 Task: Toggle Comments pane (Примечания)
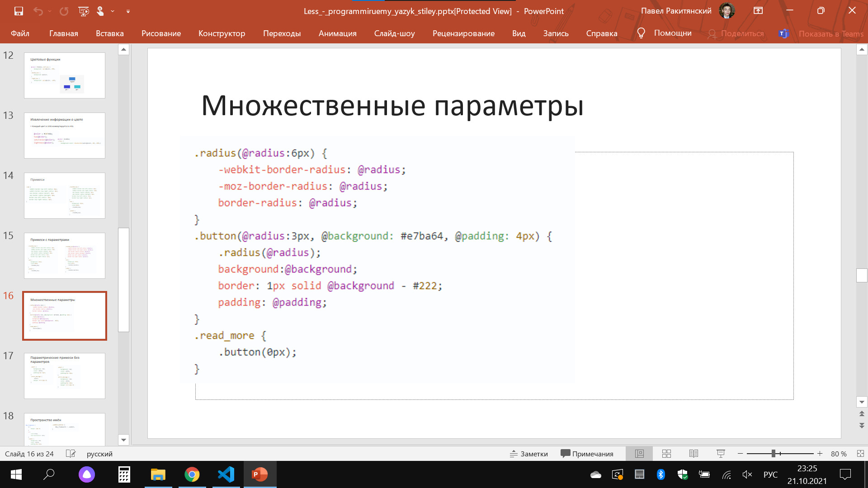[x=587, y=454]
